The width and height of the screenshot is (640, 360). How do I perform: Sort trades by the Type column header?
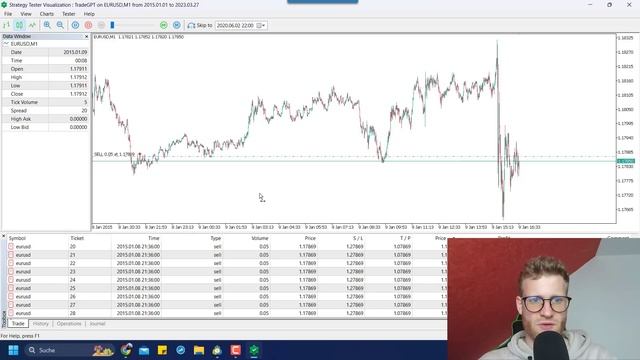click(216, 238)
